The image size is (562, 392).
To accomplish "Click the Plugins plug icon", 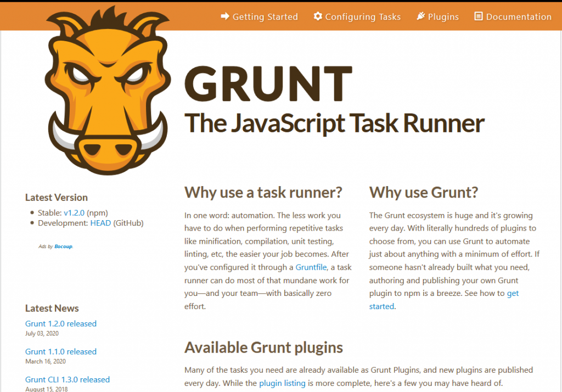I will (421, 16).
